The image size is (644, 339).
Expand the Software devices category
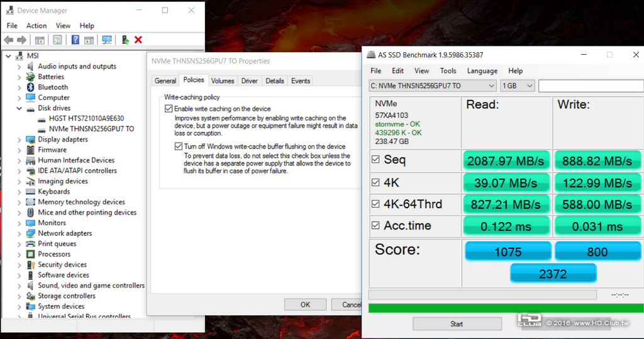point(19,275)
